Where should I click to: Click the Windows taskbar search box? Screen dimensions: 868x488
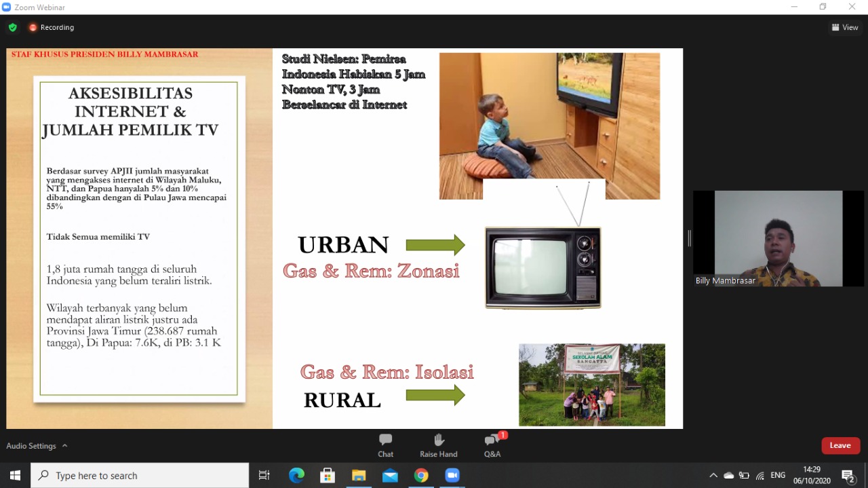pyautogui.click(x=140, y=476)
